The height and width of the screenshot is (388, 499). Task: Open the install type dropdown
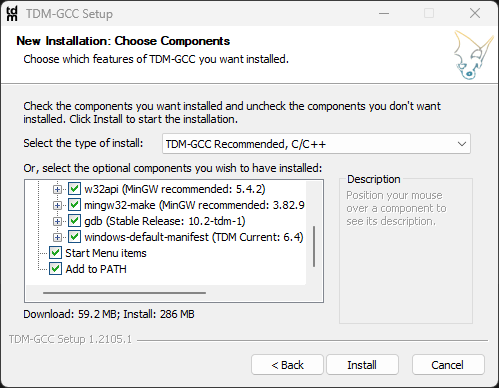click(x=316, y=144)
